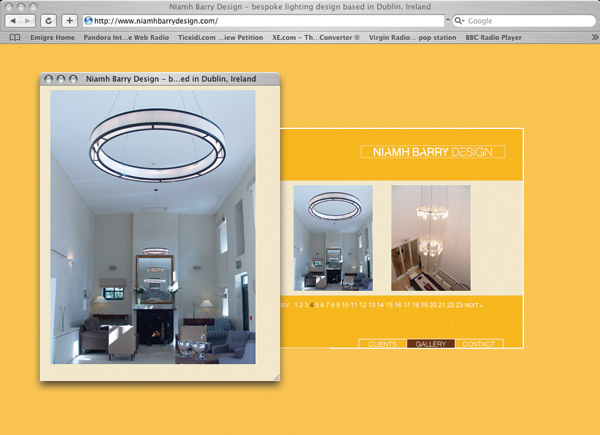Minimize the popup image window

(x=61, y=79)
